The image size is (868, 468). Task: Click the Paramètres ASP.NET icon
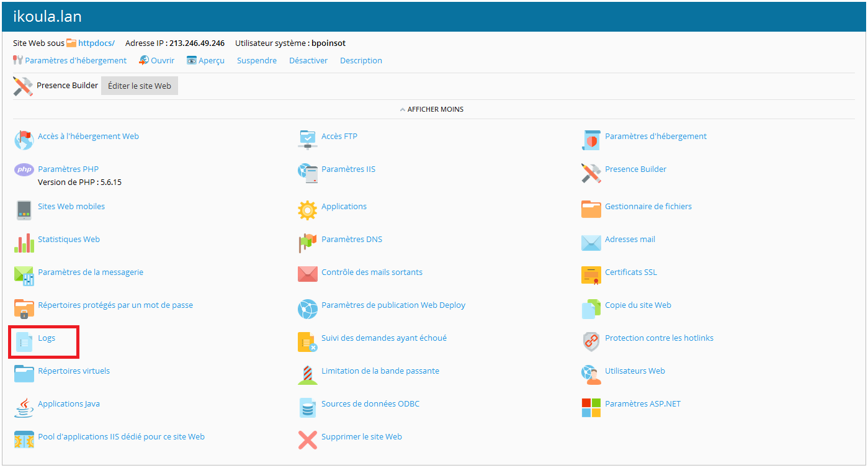(591, 408)
